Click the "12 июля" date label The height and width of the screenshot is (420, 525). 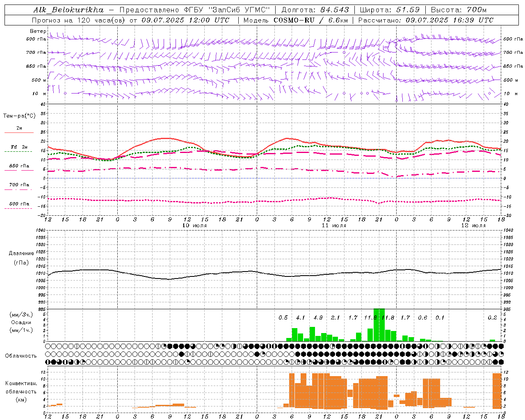pyautogui.click(x=473, y=226)
